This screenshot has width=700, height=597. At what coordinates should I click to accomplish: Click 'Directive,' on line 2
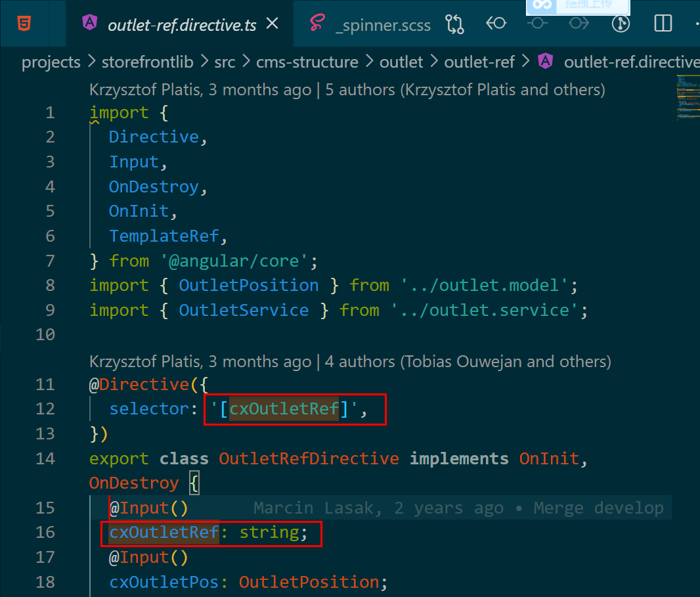158,137
